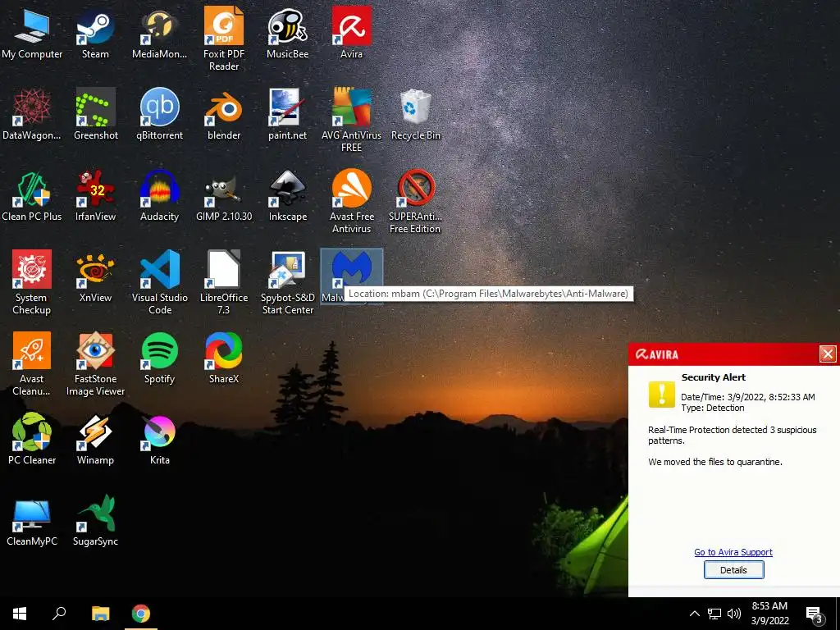
Task: Click the taskbar search magnifier
Action: [59, 614]
